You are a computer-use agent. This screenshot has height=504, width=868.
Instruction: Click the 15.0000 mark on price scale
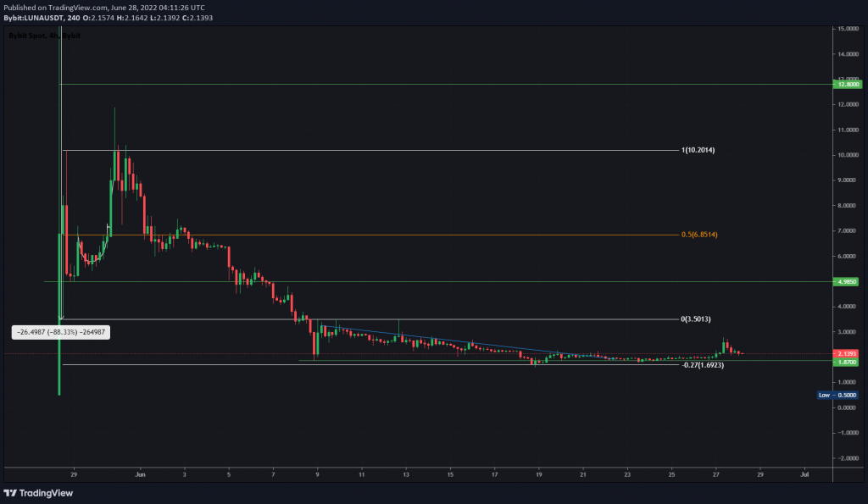click(848, 28)
